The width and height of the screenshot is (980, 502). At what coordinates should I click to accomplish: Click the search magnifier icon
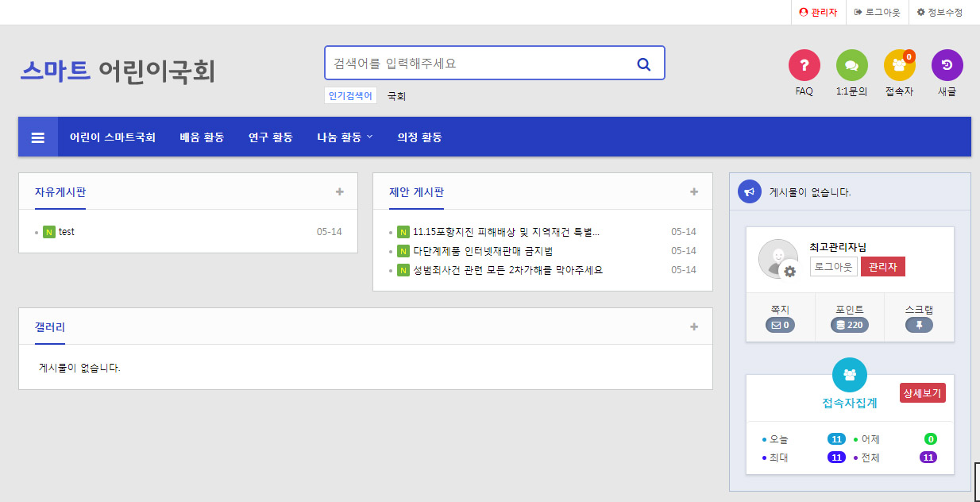coord(644,64)
